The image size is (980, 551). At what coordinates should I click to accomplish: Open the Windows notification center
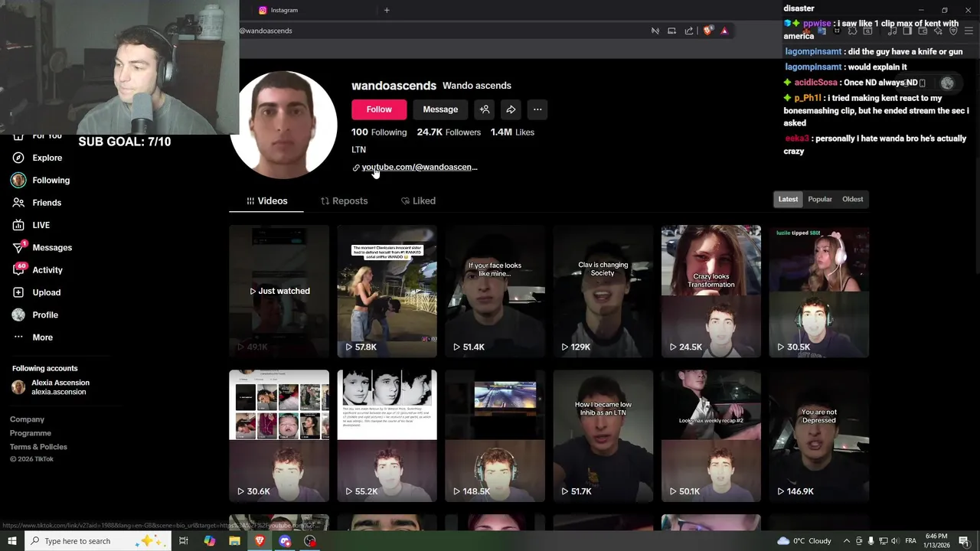[x=964, y=541]
